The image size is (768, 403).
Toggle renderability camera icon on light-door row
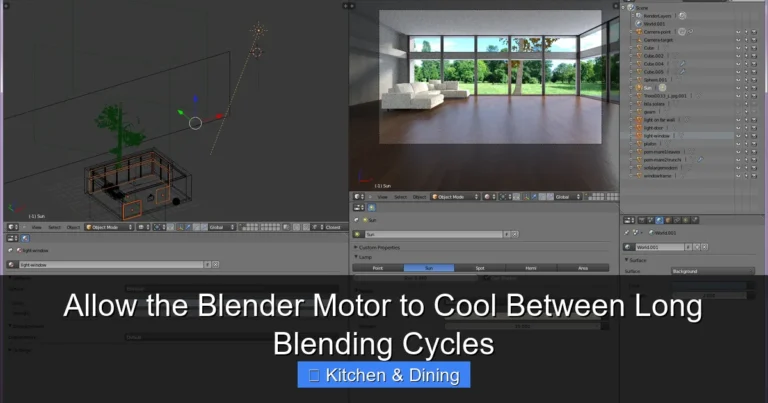tap(754, 128)
